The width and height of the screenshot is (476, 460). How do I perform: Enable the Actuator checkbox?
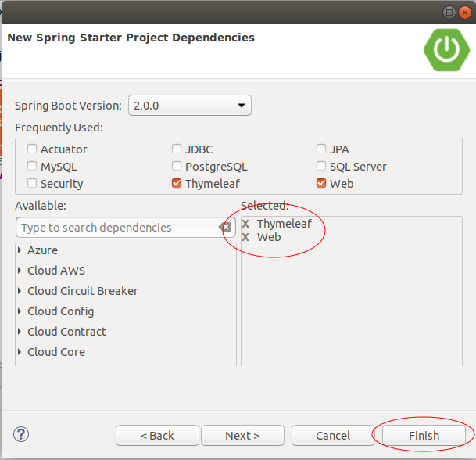[32, 149]
